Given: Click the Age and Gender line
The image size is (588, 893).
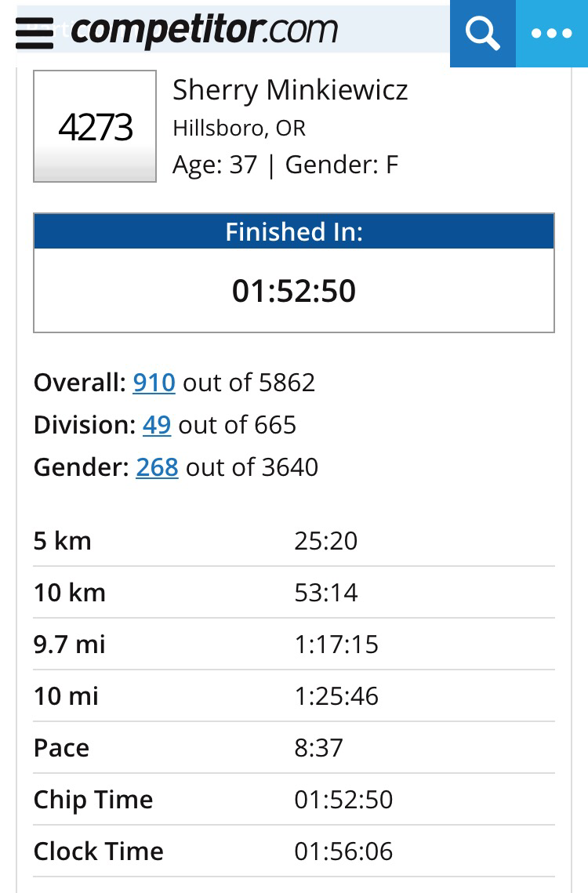Looking at the screenshot, I should 285,165.
